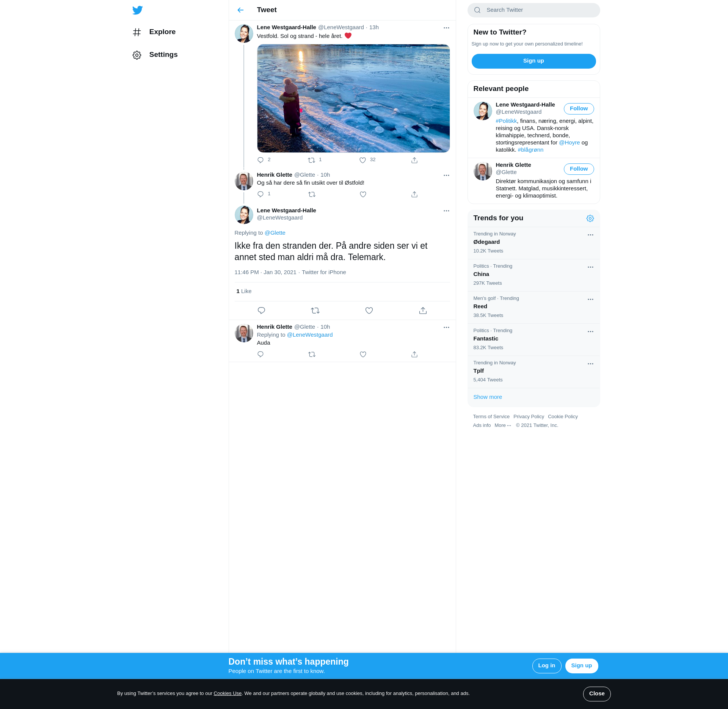View the 1 Like count
Screen dimensions: 728x709
click(244, 291)
